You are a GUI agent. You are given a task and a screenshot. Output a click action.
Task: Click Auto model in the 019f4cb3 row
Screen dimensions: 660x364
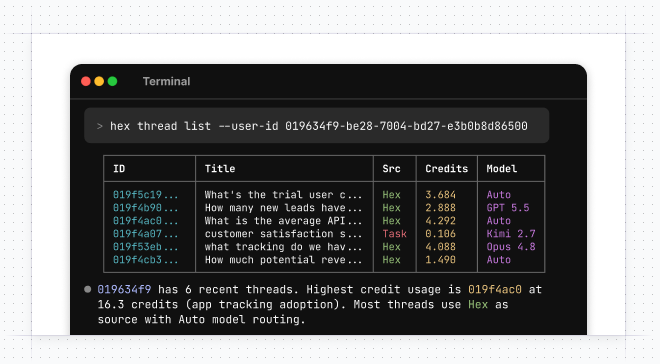499,260
